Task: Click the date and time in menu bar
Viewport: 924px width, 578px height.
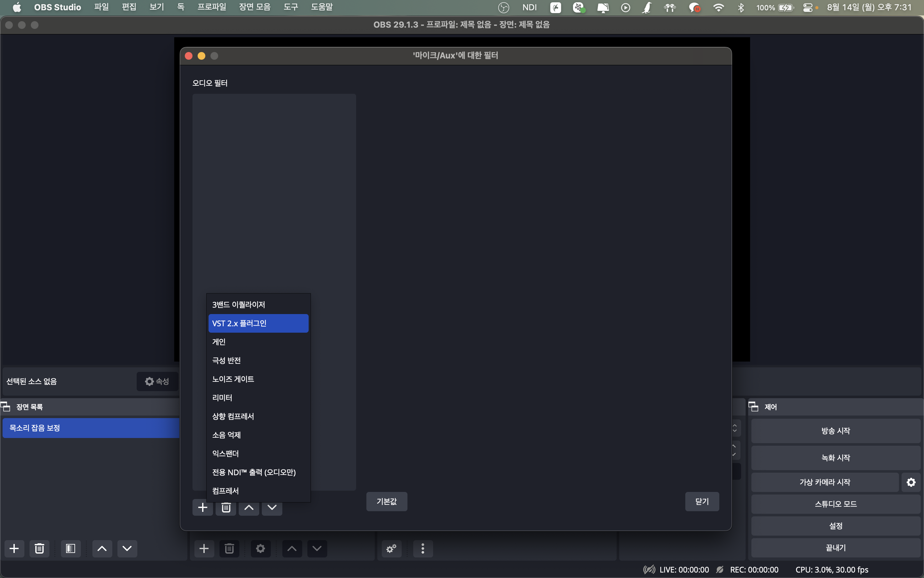Action: click(869, 7)
